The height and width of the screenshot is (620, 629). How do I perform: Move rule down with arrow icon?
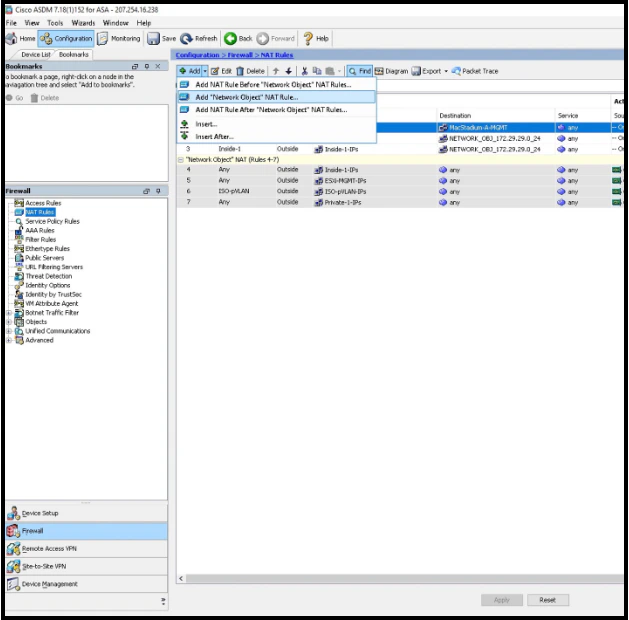pos(288,71)
